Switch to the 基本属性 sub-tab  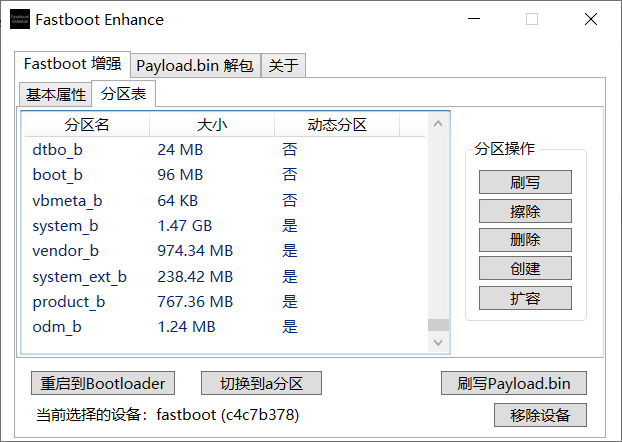coord(56,95)
